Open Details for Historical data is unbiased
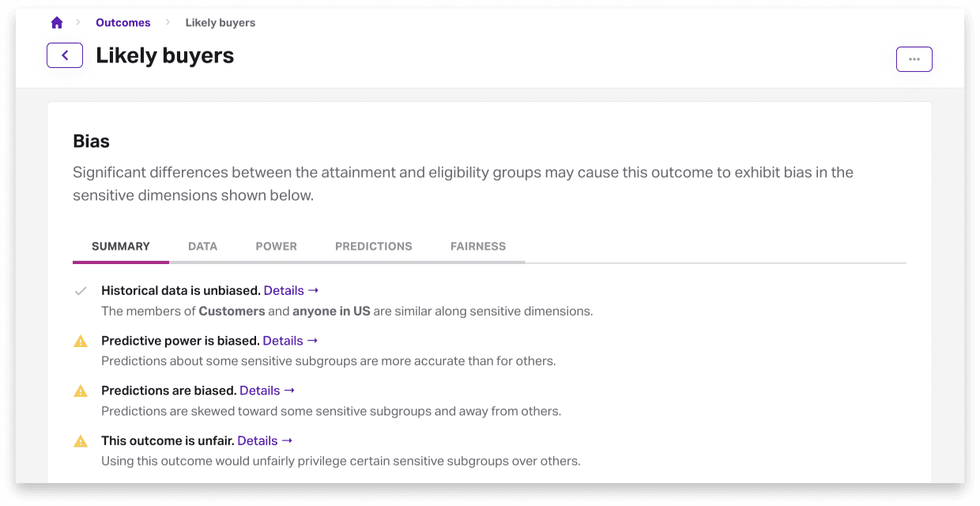Viewport: 980px width, 506px height. 290,291
